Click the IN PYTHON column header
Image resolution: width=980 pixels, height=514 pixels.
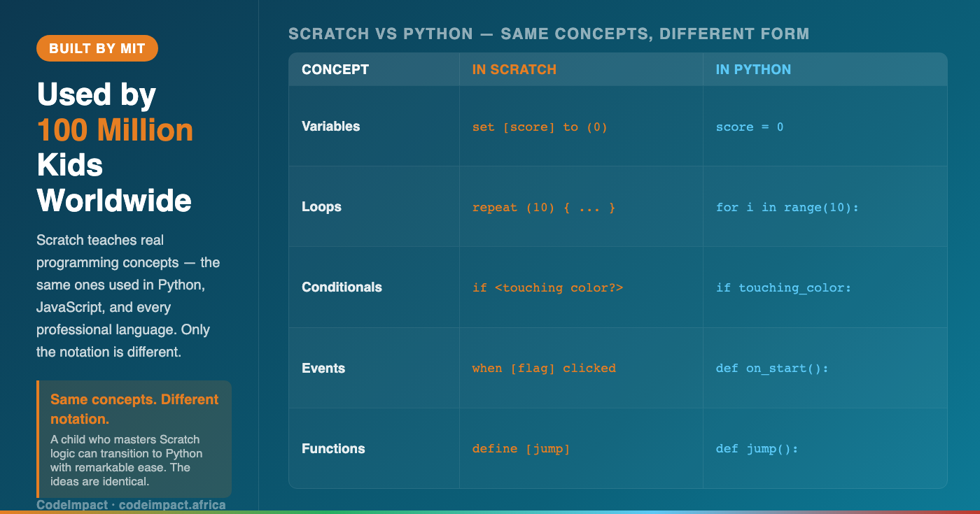753,69
